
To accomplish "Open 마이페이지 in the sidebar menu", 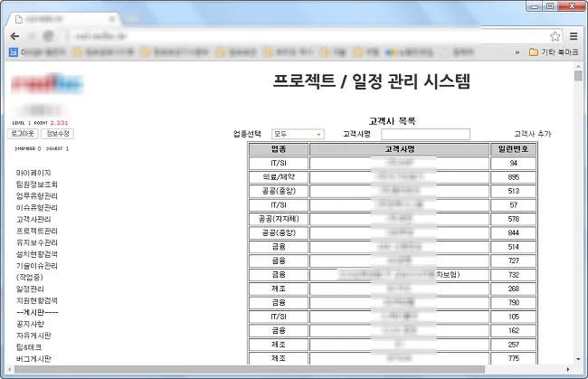I will [x=33, y=172].
